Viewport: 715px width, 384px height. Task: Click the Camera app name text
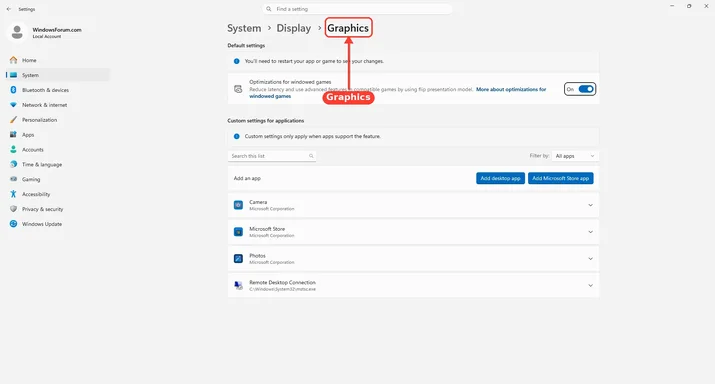258,202
